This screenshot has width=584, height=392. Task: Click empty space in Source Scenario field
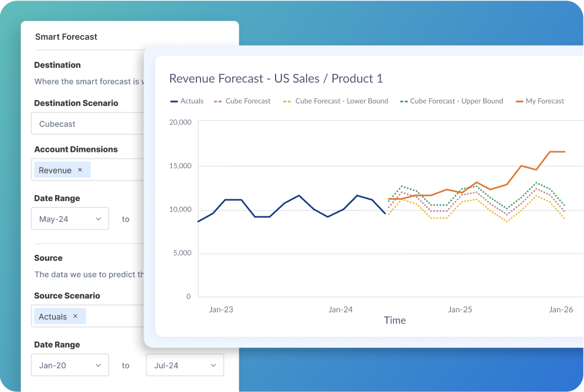[x=114, y=316]
